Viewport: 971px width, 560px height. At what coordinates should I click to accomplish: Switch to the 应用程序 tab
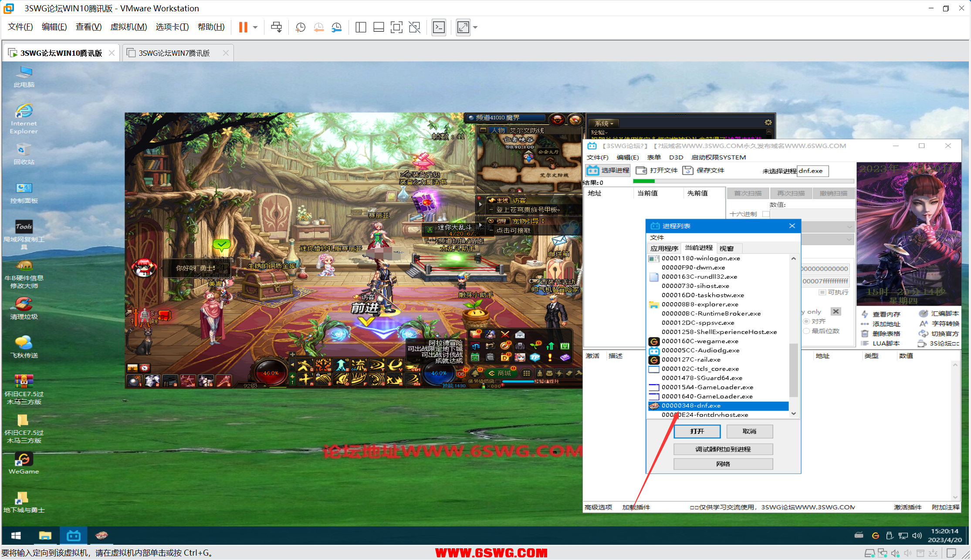664,248
